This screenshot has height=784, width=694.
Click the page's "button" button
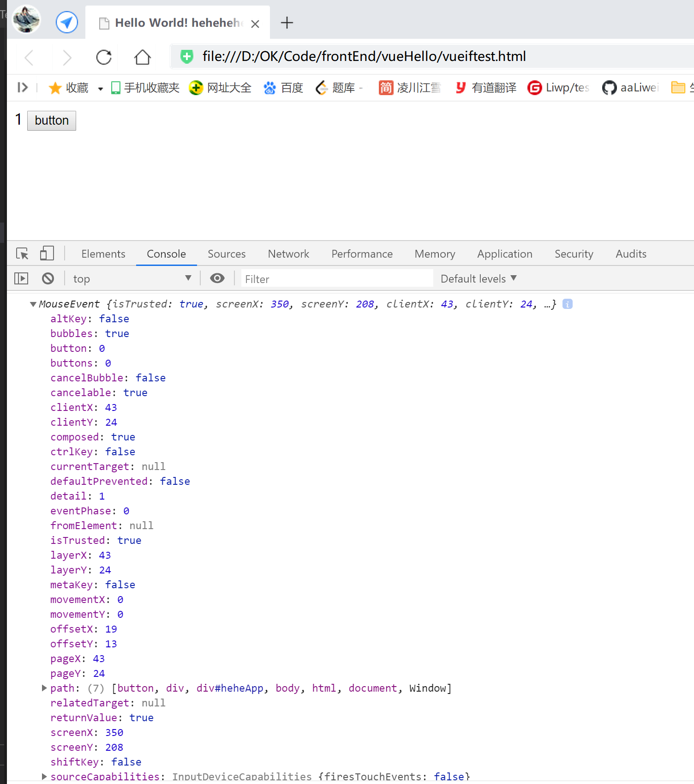pos(52,121)
